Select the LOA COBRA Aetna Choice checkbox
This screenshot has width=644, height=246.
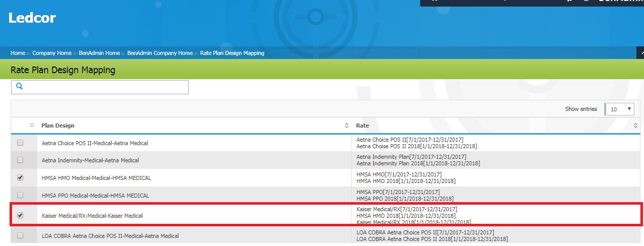pos(20,235)
